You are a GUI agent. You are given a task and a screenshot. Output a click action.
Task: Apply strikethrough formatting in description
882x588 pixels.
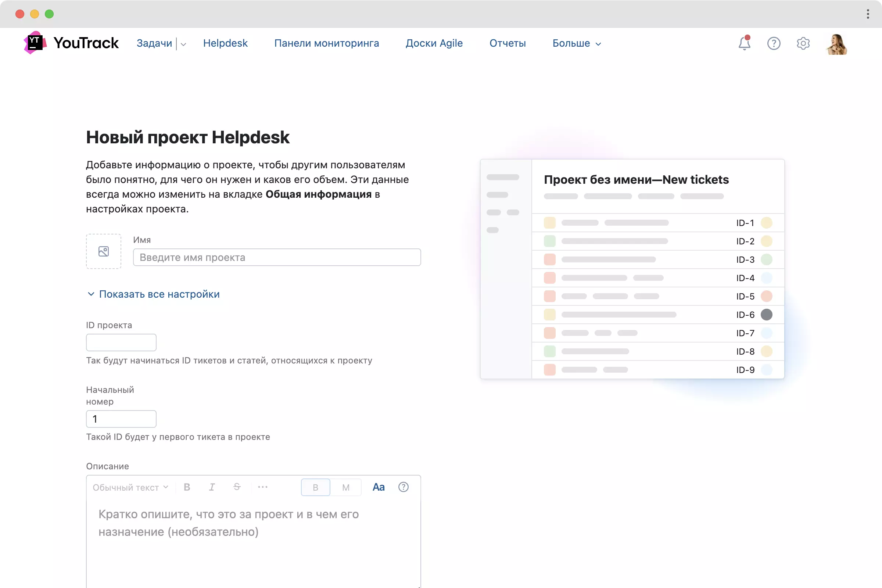pos(237,487)
